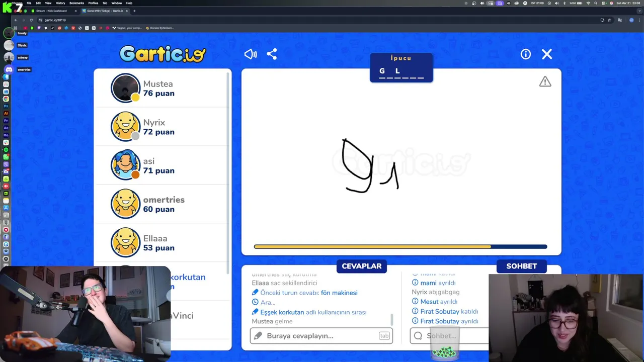Open a new Chrome tab
The height and width of the screenshot is (362, 644).
click(134, 11)
